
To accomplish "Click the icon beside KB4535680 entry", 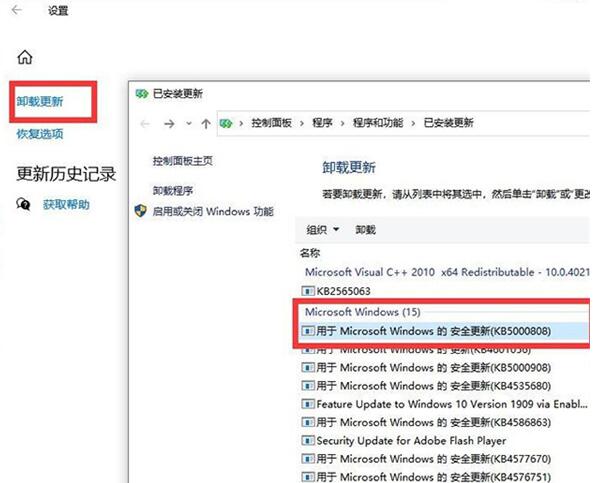I will tap(308, 385).
